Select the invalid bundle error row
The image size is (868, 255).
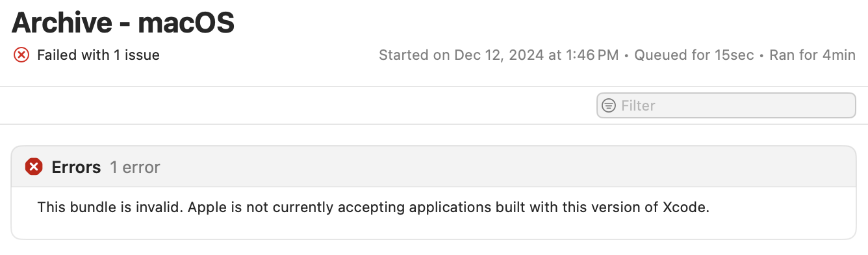pos(433,208)
